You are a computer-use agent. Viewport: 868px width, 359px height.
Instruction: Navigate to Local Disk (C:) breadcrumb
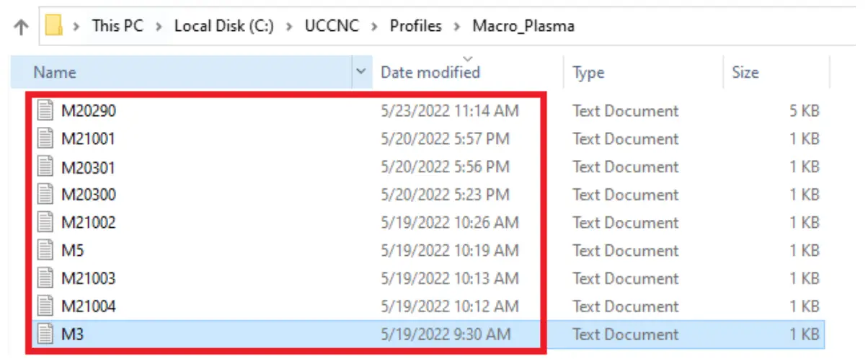pos(222,27)
